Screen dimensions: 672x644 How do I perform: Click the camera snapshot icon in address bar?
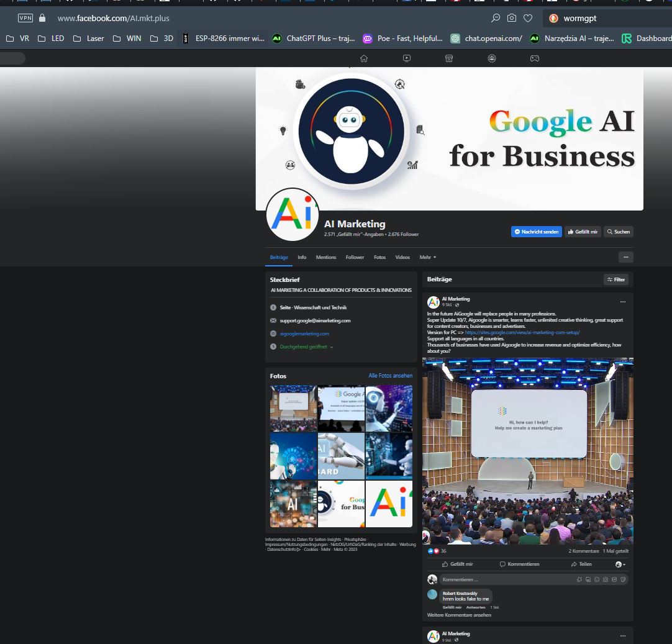pyautogui.click(x=512, y=18)
